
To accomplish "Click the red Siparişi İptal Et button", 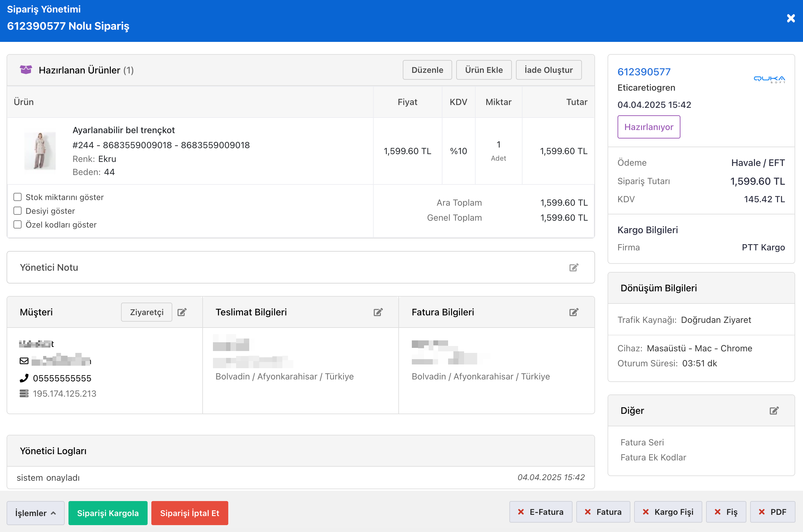I will point(189,513).
